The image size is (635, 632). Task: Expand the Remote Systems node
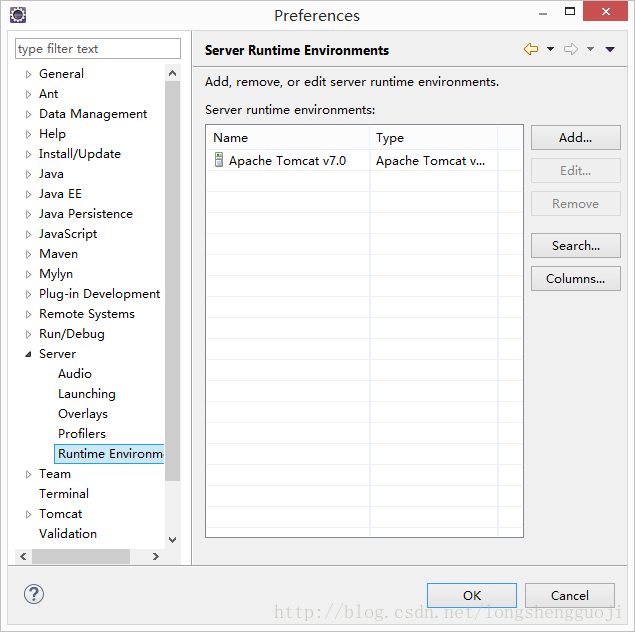click(x=28, y=314)
